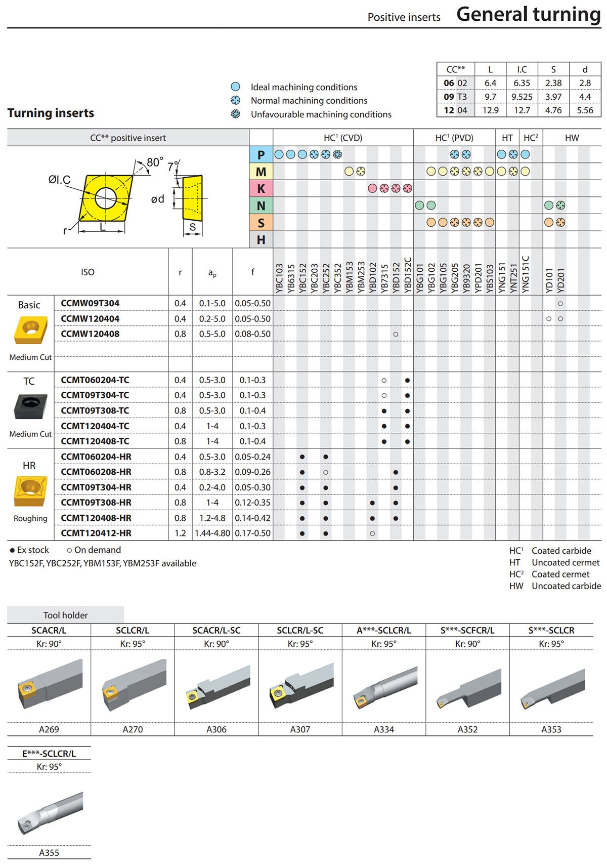Screen dimensions: 607x868
Task: Open the SCLCR/L-SC tool holder image
Action: [301, 687]
